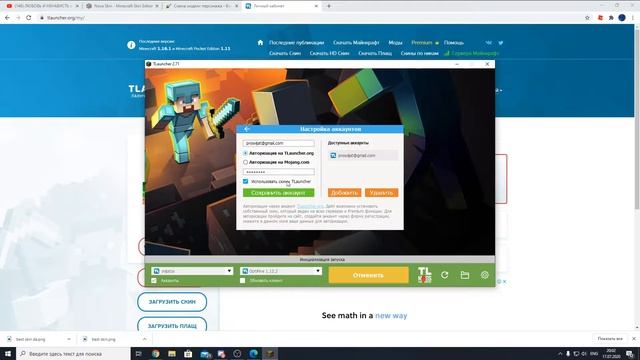This screenshot has width=640, height=360.
Task: Toggle the Аккаунты checkbox in launcher
Action: click(x=154, y=280)
